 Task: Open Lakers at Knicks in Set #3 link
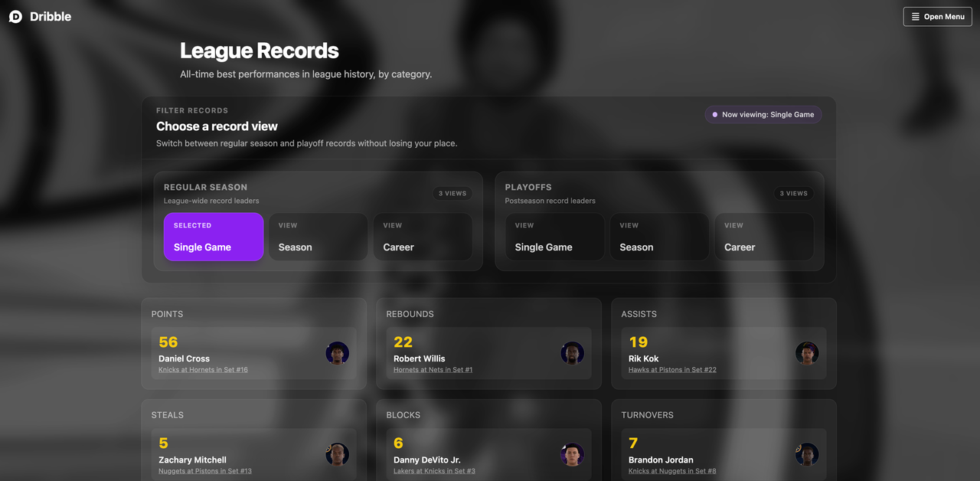pyautogui.click(x=434, y=471)
